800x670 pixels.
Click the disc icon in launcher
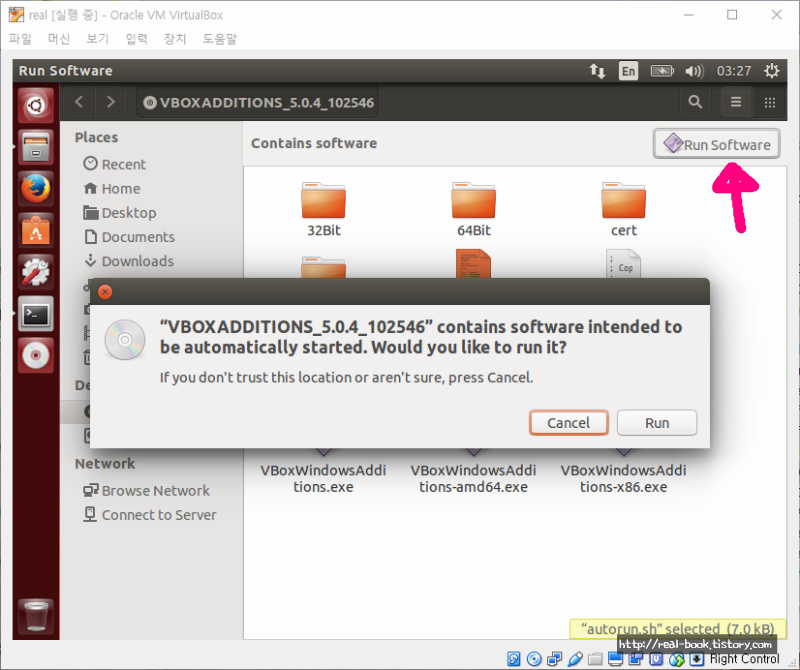tap(36, 355)
